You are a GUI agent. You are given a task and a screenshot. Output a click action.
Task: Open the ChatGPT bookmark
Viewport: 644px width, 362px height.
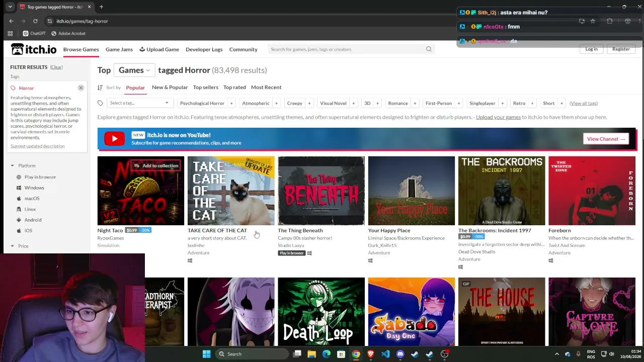tap(34, 33)
